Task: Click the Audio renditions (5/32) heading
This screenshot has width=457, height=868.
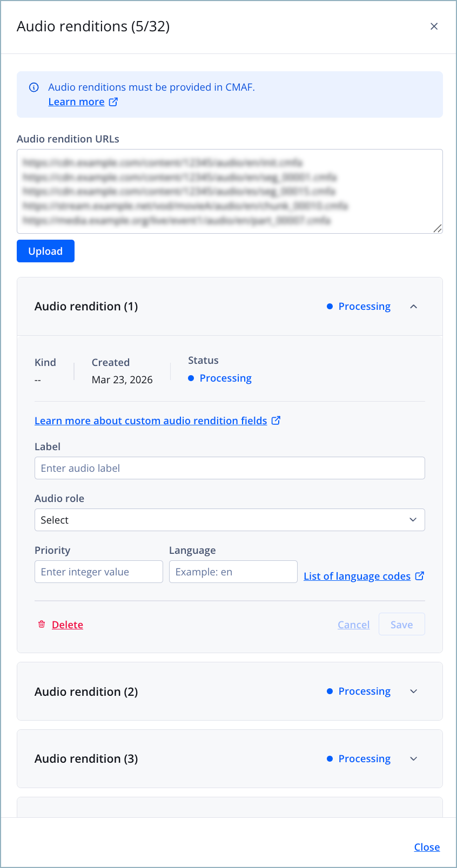Action: click(93, 26)
